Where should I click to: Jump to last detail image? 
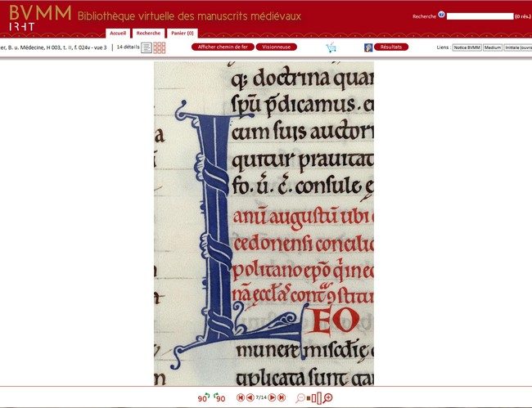coord(281,397)
